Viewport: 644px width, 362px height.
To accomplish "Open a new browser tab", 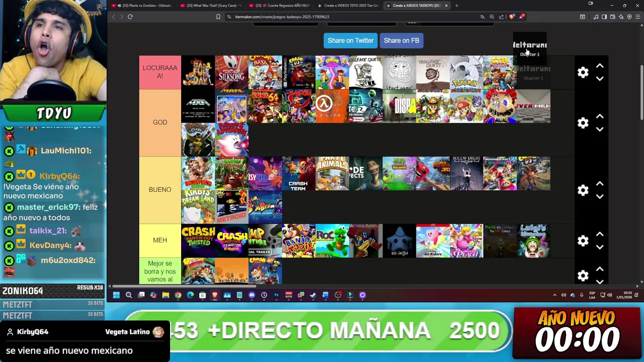I will 456,6.
